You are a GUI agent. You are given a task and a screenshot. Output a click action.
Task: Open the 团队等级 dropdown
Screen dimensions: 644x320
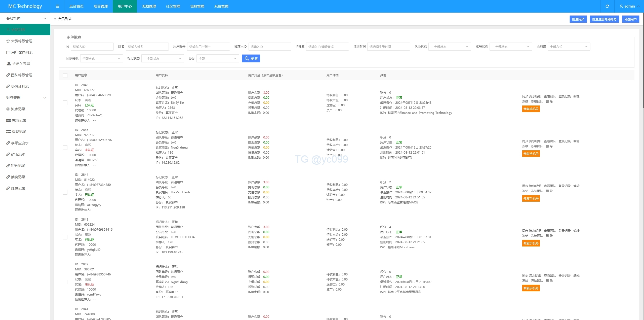(101, 58)
